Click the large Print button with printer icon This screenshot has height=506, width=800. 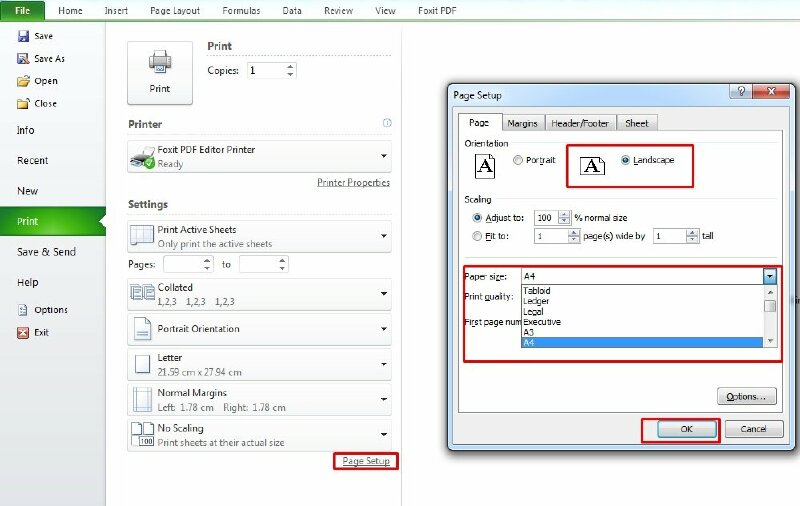pos(160,73)
